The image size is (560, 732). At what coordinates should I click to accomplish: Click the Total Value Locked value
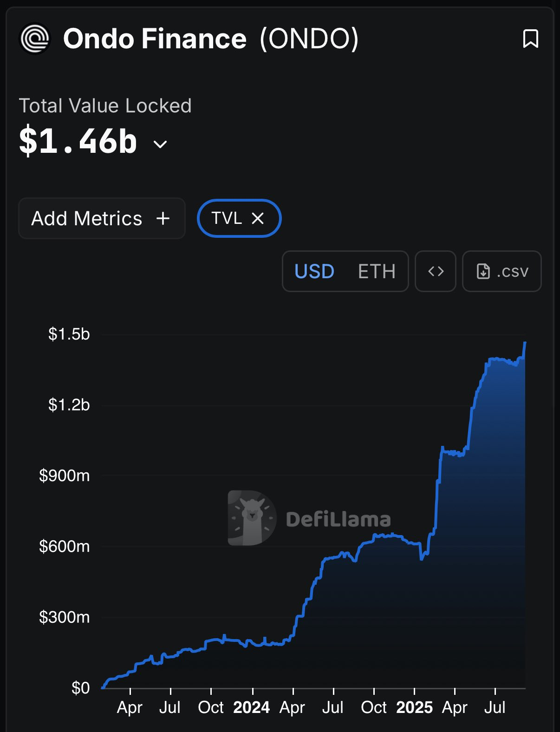[78, 141]
